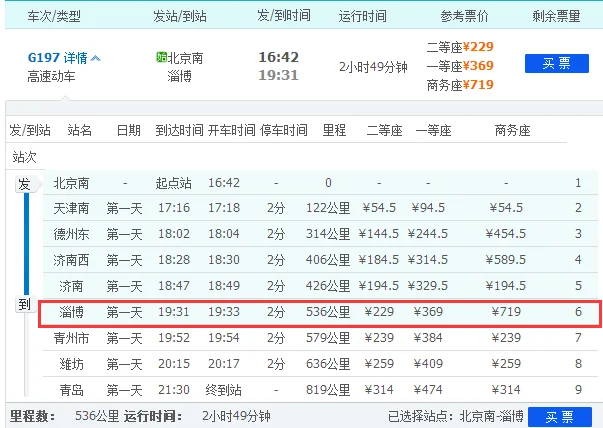Select the 德州东 station name
Viewport: 603px width, 428px height.
(72, 234)
